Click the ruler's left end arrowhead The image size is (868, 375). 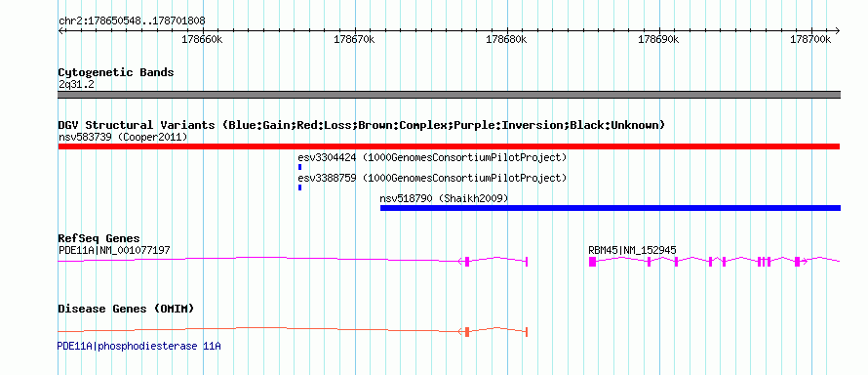click(60, 30)
